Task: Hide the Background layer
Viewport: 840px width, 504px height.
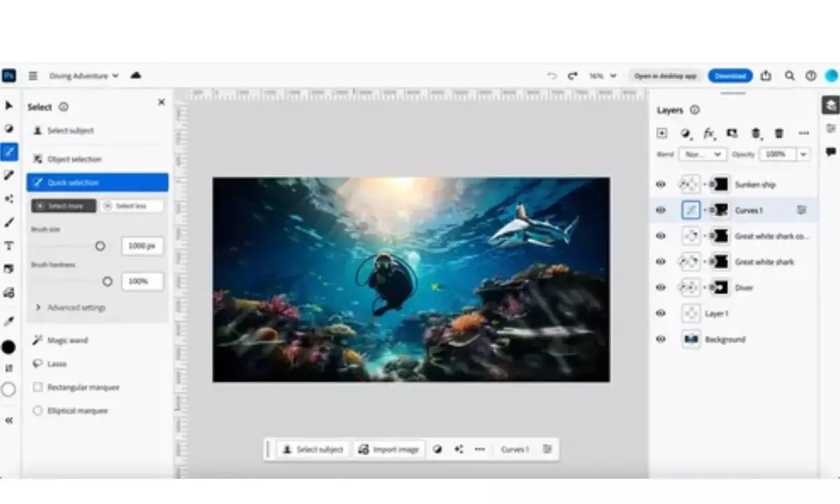Action: click(x=659, y=339)
